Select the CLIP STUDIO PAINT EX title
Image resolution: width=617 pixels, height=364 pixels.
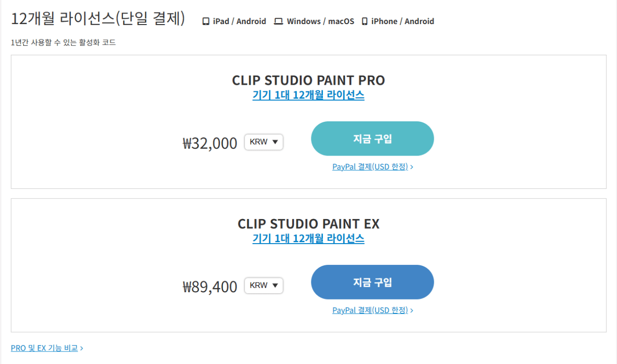point(308,223)
